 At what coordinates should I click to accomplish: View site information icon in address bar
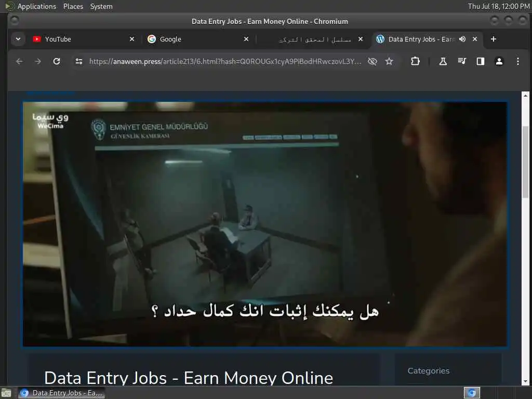(79, 61)
